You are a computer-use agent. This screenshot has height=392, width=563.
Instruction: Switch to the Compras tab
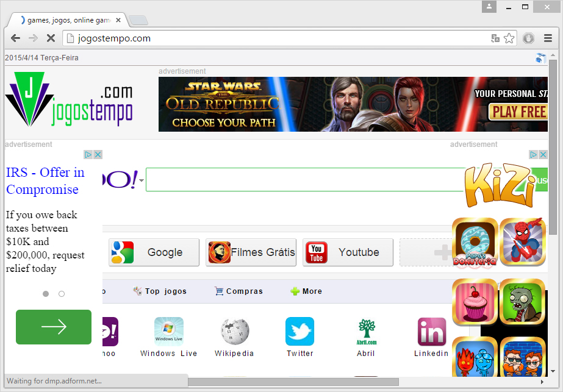coord(238,291)
